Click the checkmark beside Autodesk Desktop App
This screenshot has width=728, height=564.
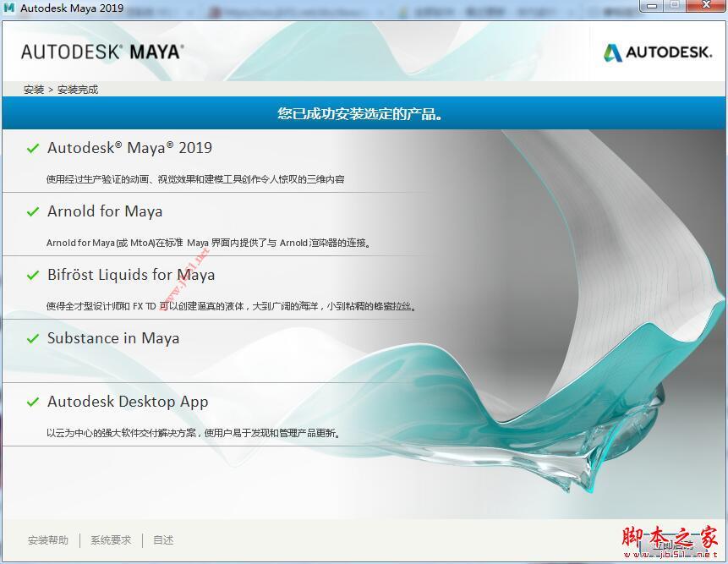click(33, 402)
